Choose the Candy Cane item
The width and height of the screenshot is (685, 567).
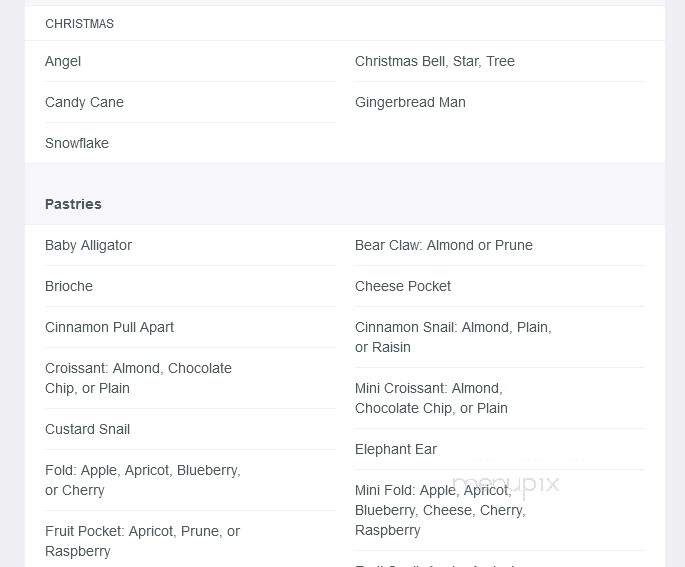[x=84, y=102]
